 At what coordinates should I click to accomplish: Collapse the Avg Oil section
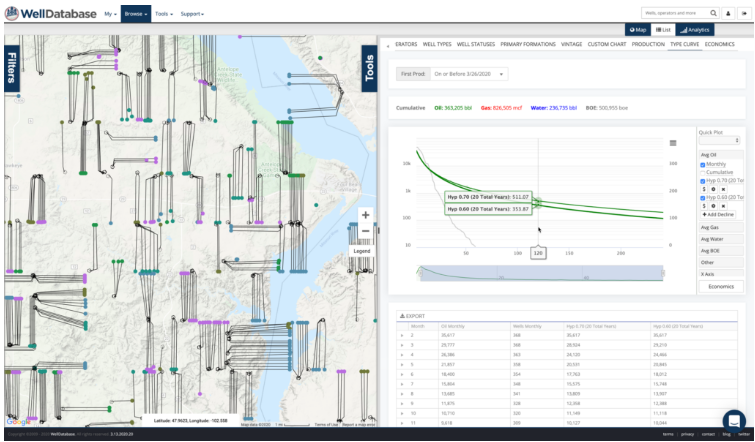(721, 155)
